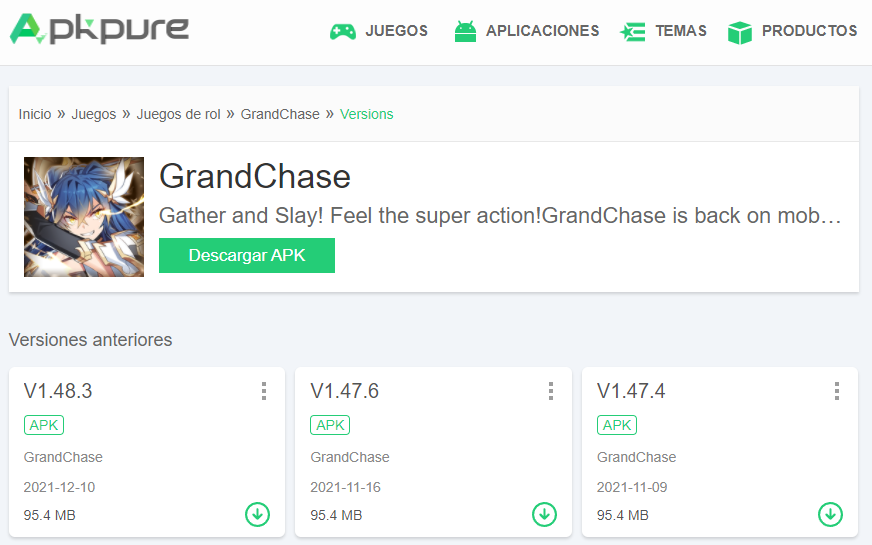This screenshot has width=872, height=545.
Task: Navigate to Inicio in the breadcrumb
Action: pyautogui.click(x=35, y=114)
